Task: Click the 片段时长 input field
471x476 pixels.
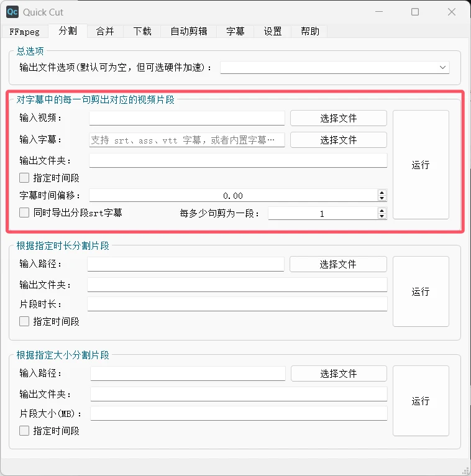Action: pos(237,304)
